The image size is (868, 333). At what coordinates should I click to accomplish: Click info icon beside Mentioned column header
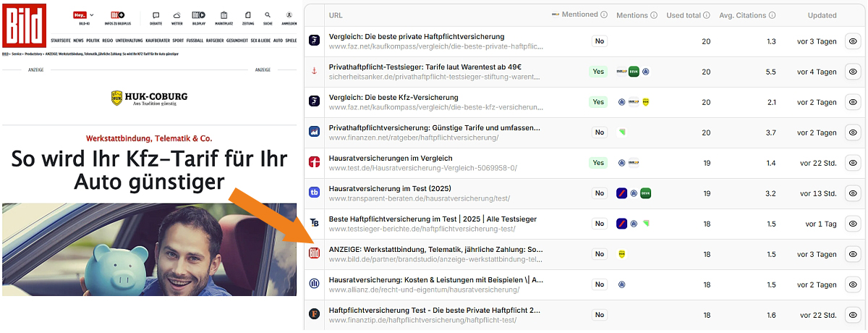[604, 14]
